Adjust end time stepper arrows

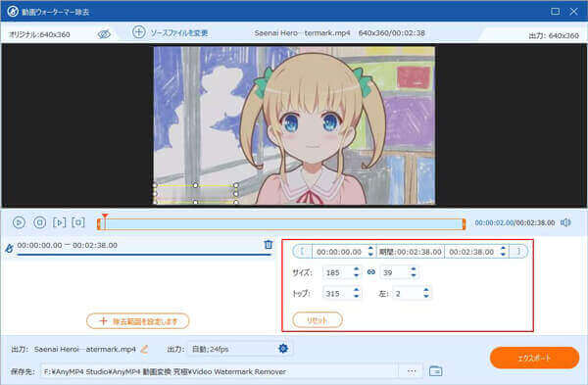click(504, 252)
